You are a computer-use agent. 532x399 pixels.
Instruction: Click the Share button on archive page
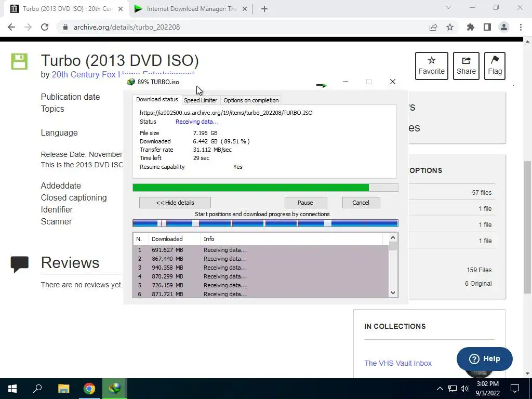(x=466, y=66)
